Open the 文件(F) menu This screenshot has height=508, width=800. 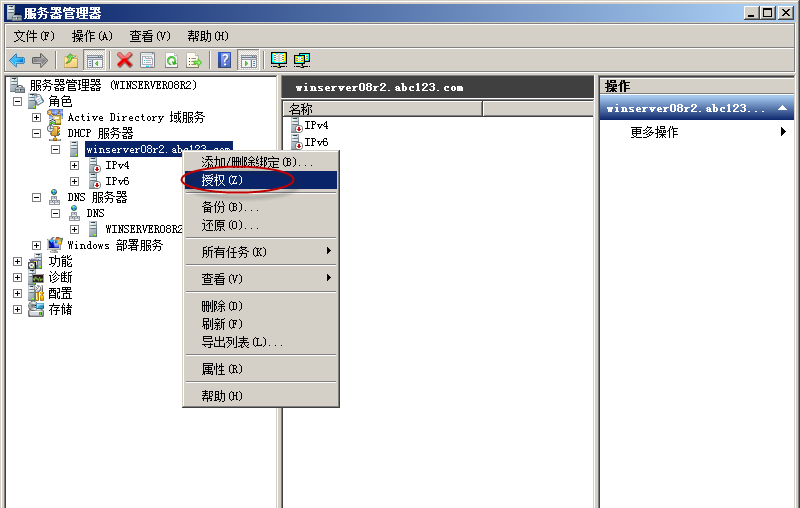point(34,36)
